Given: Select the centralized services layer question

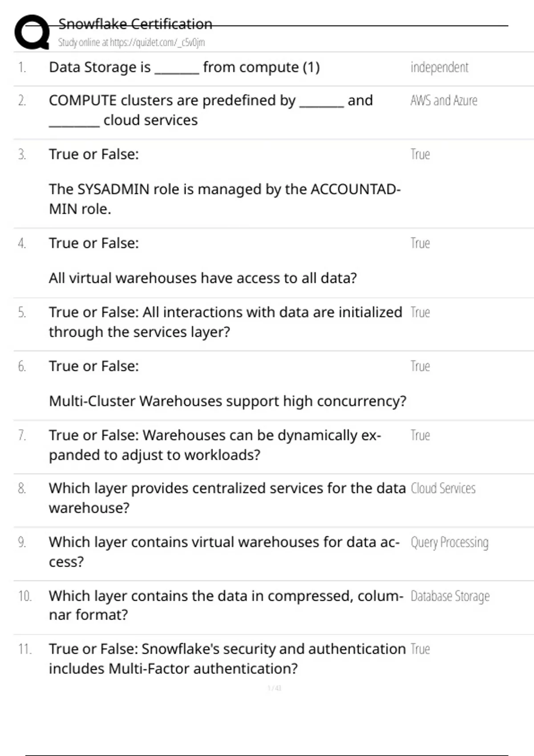Looking at the screenshot, I should pos(227,498).
